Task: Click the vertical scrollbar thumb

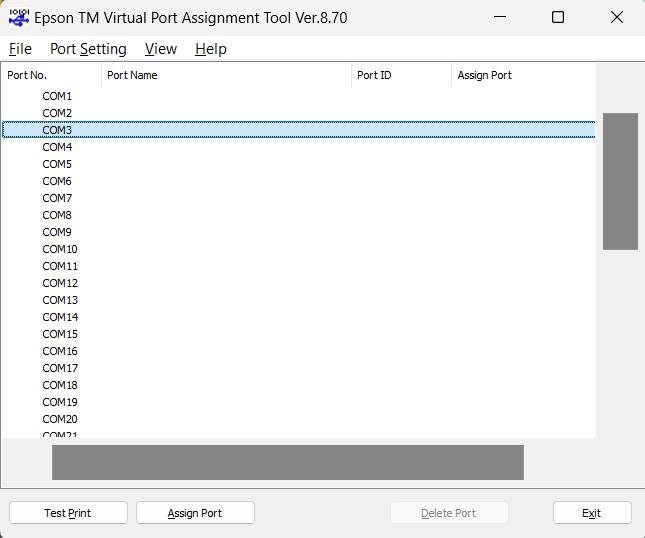Action: coord(620,181)
